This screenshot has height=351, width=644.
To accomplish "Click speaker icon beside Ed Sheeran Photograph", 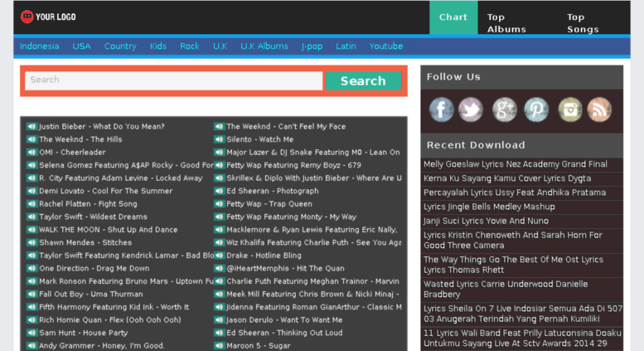I will [220, 191].
